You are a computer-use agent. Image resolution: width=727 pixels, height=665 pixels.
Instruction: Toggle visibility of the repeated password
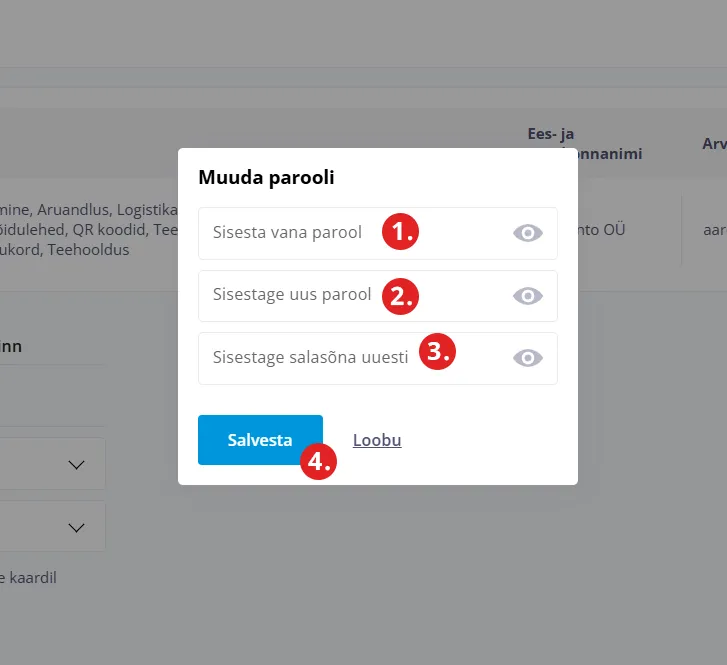click(x=528, y=358)
